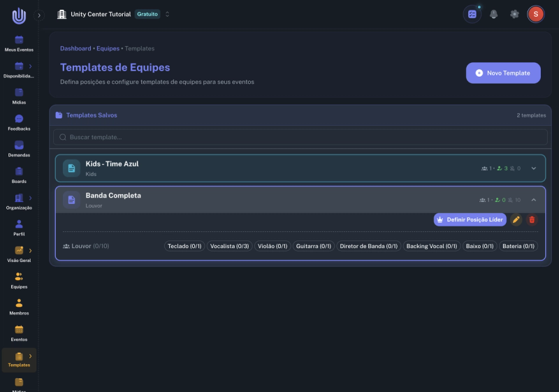Screen dimensions: 559x392
Task: Delete Banda Completa with the trash icon
Action: click(532, 219)
